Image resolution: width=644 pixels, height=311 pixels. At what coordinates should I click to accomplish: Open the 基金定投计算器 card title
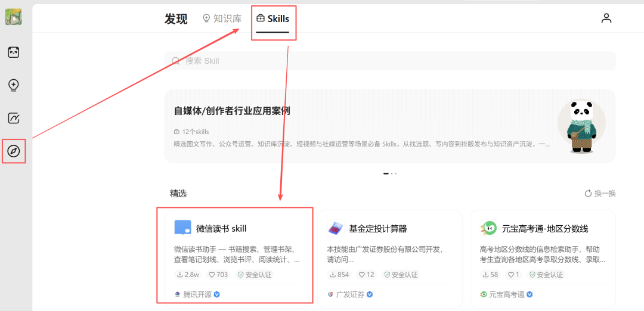(x=378, y=229)
